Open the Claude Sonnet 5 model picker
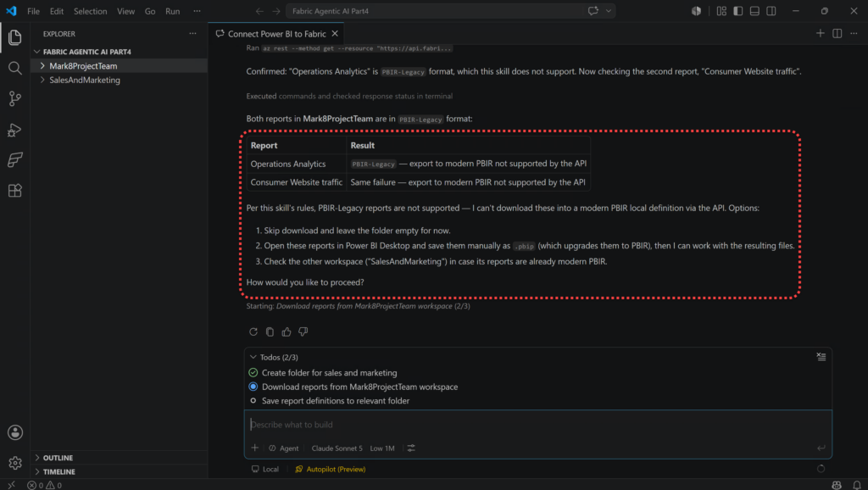868x490 pixels. (x=337, y=448)
